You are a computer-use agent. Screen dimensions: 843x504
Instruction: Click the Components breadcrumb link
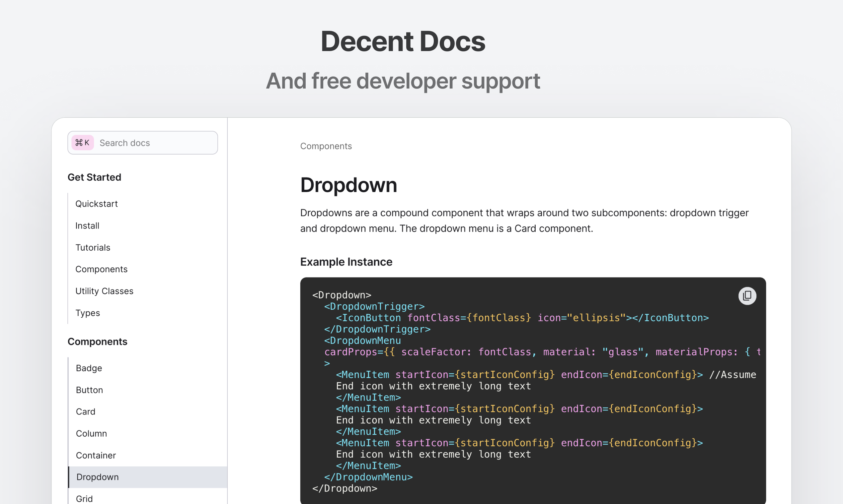(x=326, y=146)
